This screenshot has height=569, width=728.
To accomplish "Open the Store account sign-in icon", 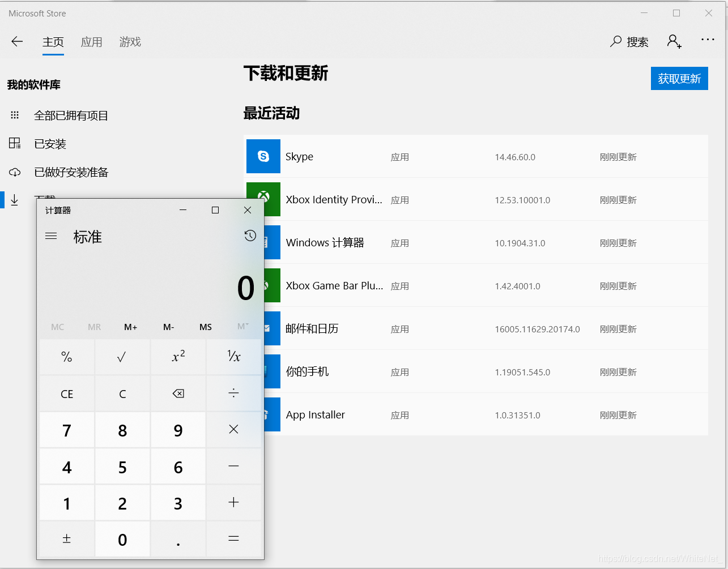I will coord(674,41).
